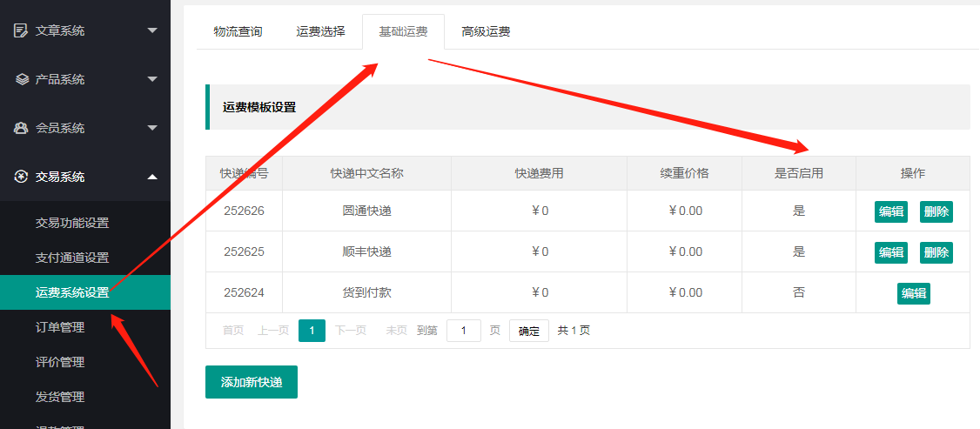The image size is (980, 429).
Task: Open 订单管理 in the sidebar
Action: coord(60,327)
